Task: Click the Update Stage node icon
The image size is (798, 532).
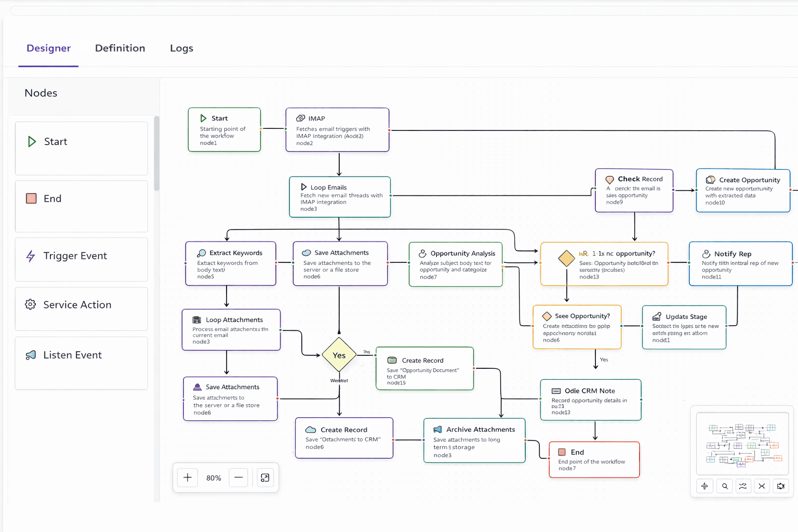Action: [x=657, y=316]
